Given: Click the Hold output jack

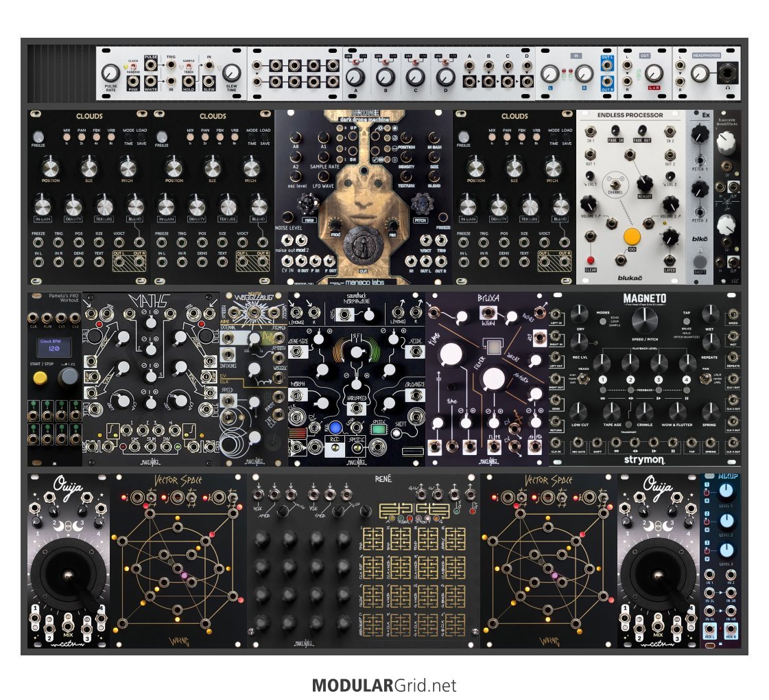Looking at the screenshot, I should point(189,81).
